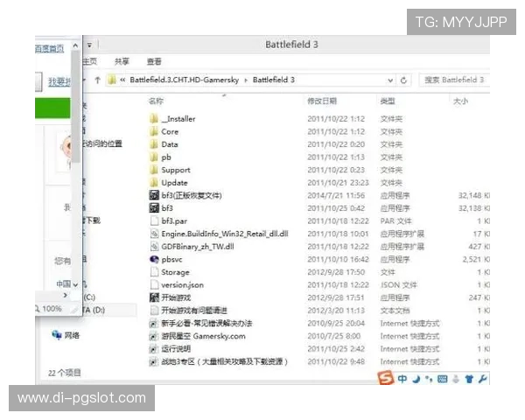Toggle the 中 Chinese input mode icon
Viewport: 525px width, 420px height.
coord(402,379)
